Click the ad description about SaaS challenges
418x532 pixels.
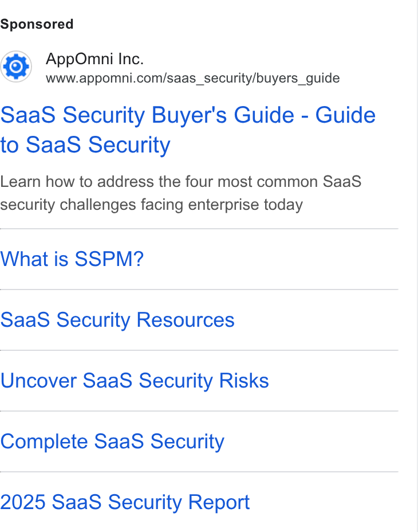click(x=181, y=193)
